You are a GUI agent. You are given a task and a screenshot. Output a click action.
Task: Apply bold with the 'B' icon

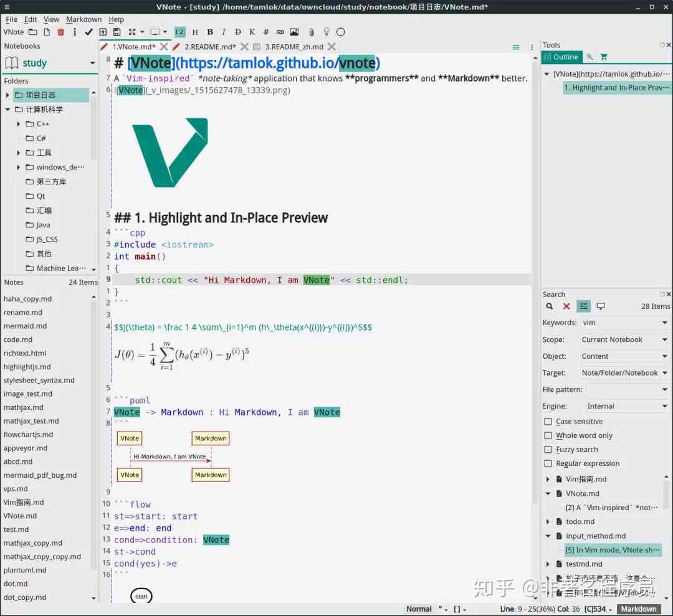(x=210, y=32)
